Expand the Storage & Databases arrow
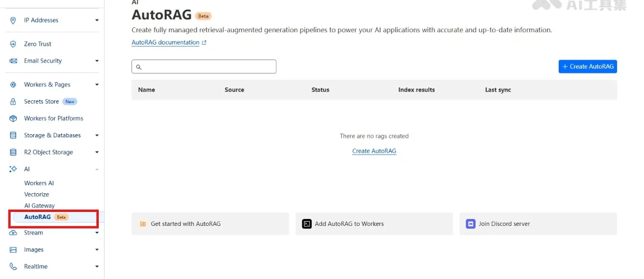Image resolution: width=644 pixels, height=279 pixels. (97, 136)
